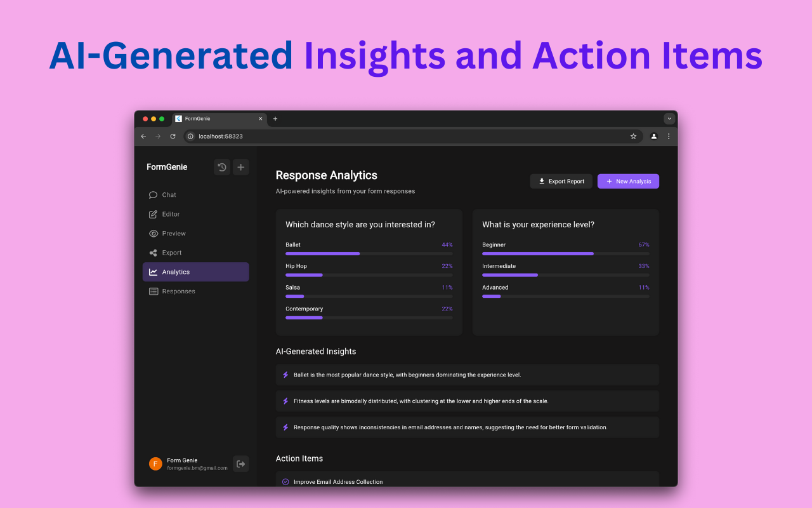Open the browser three-dot menu
This screenshot has height=508, width=812.
pyautogui.click(x=669, y=137)
